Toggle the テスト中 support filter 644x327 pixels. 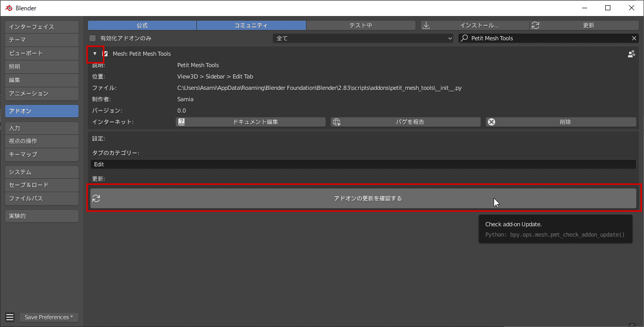[361, 25]
